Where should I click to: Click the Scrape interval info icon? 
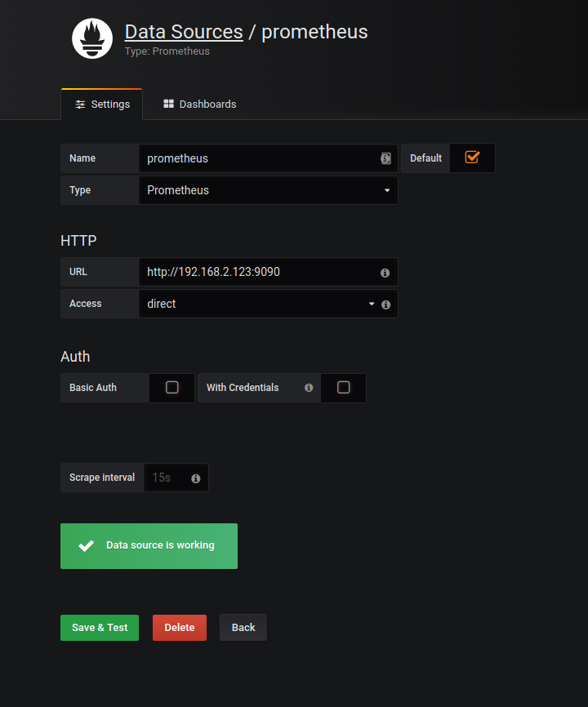pyautogui.click(x=196, y=479)
